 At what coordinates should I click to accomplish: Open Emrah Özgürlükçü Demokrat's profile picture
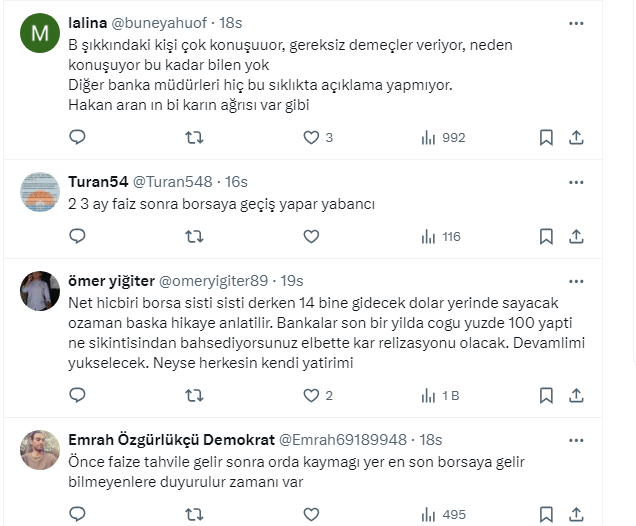click(40, 450)
